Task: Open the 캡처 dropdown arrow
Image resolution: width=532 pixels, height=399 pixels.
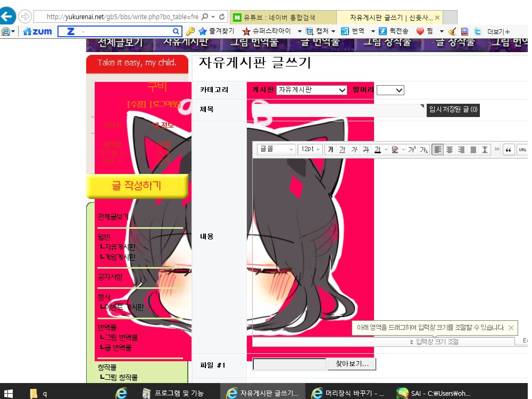Action: point(333,31)
